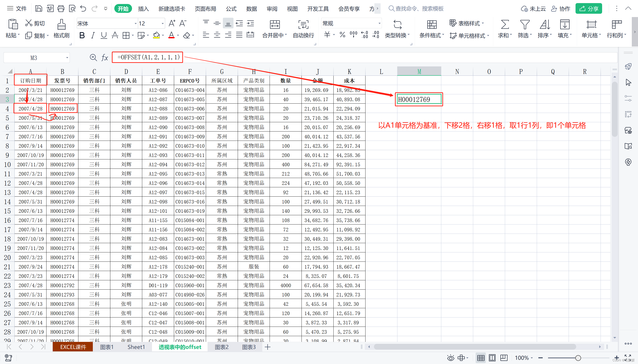
Task: Click the zoom magnifier beside fx
Action: click(93, 58)
